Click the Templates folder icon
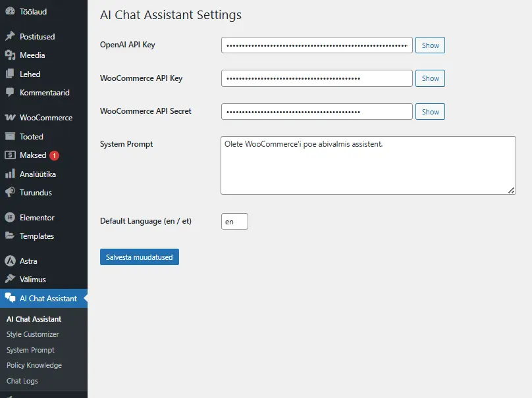Viewport: 532px width, 398px height. tap(10, 236)
